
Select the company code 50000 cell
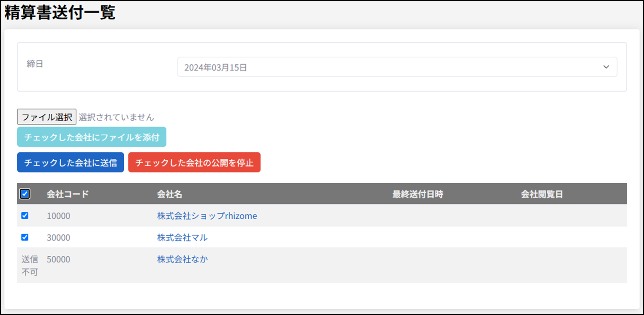point(58,259)
